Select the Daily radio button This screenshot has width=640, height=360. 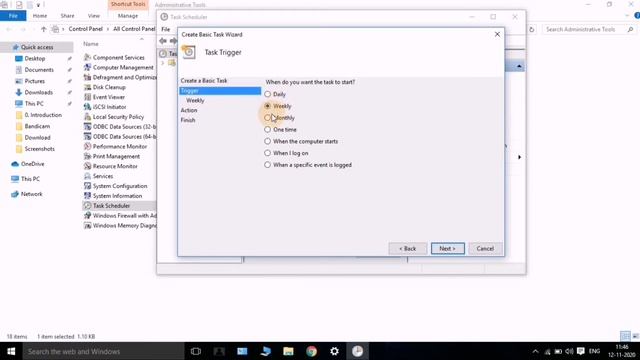(x=267, y=94)
